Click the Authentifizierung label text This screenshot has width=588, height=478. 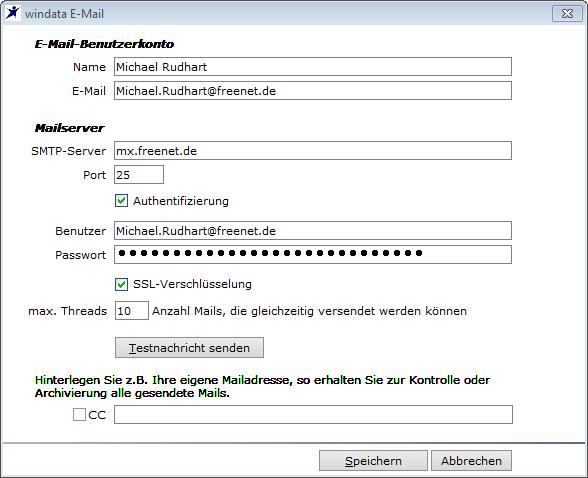click(181, 201)
